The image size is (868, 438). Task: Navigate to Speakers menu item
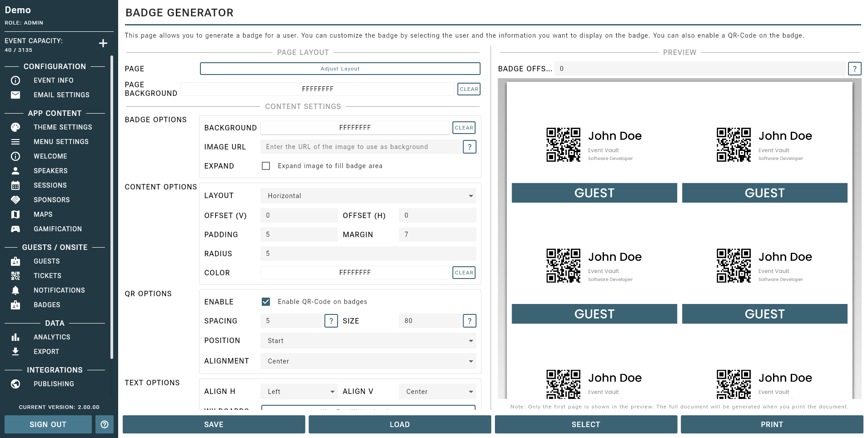pos(50,171)
